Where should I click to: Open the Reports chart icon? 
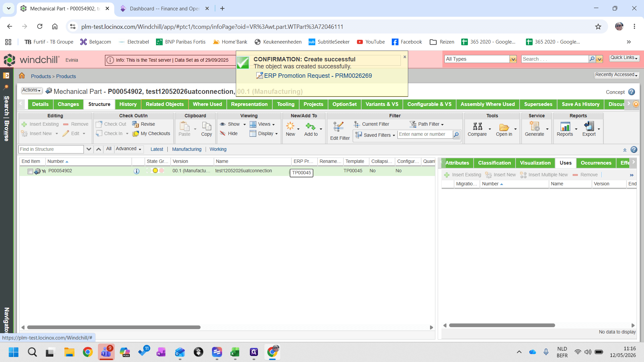click(565, 126)
